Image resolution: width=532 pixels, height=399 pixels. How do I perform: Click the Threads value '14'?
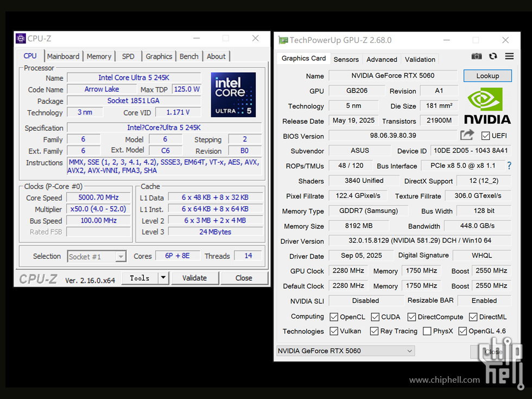[249, 256]
